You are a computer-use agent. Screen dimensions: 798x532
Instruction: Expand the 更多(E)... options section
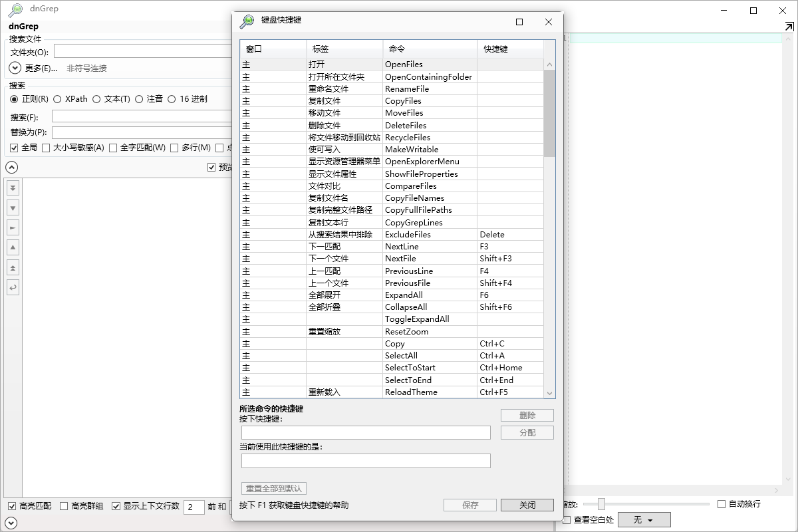coord(13,67)
